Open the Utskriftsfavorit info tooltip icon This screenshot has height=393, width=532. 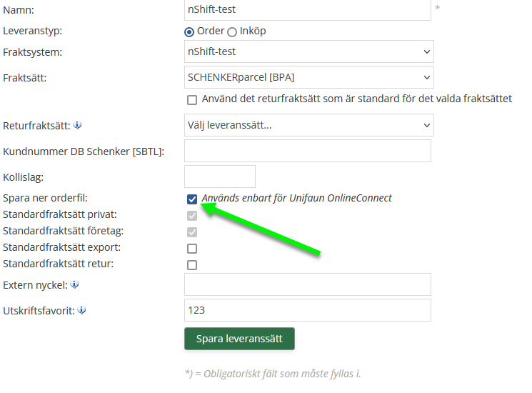pos(81,311)
